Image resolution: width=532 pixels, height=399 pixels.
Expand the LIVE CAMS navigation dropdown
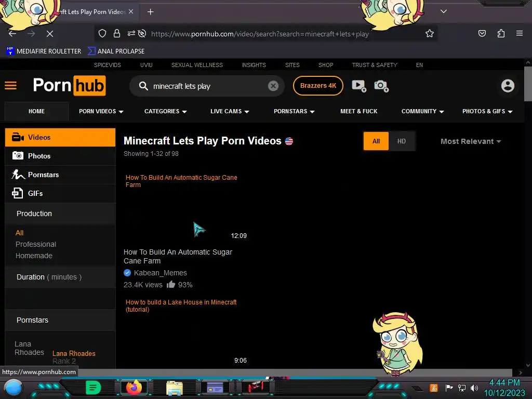click(230, 111)
